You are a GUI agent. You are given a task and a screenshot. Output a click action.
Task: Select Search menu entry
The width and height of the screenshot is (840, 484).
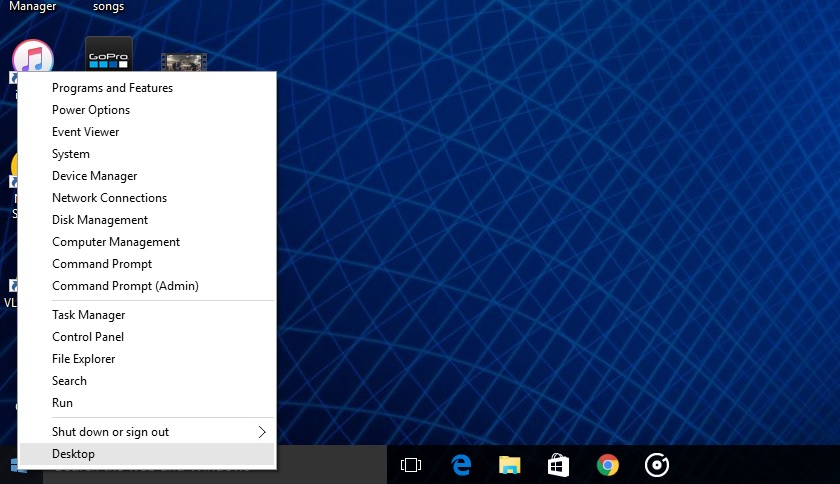(x=147, y=381)
